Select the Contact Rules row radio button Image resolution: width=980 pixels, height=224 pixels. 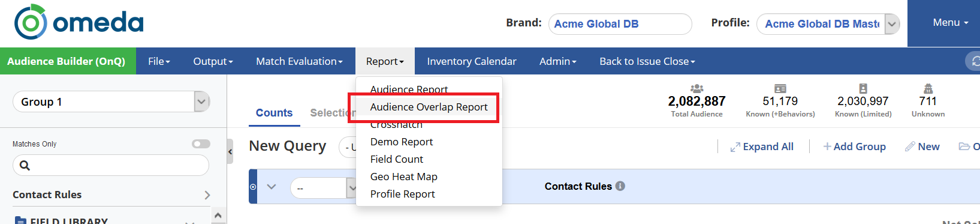point(253,187)
